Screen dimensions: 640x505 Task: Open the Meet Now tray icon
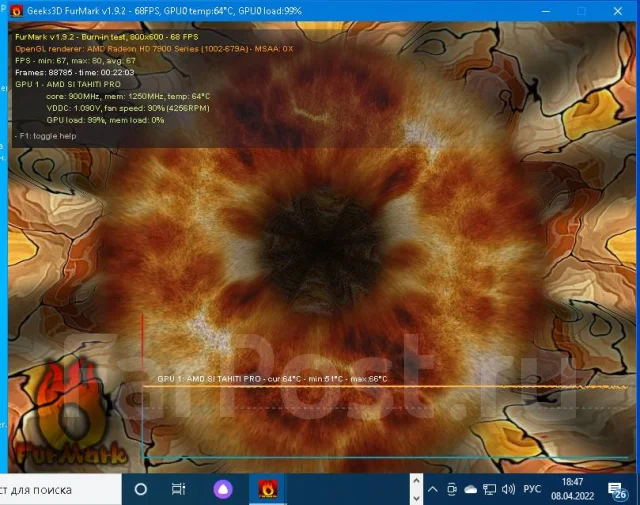click(x=451, y=489)
